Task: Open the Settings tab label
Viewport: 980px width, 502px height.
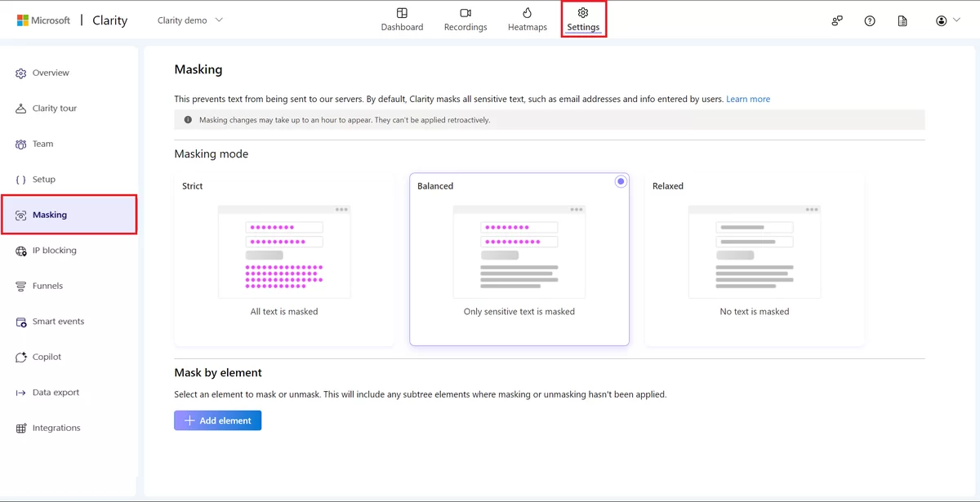Action: tap(583, 28)
